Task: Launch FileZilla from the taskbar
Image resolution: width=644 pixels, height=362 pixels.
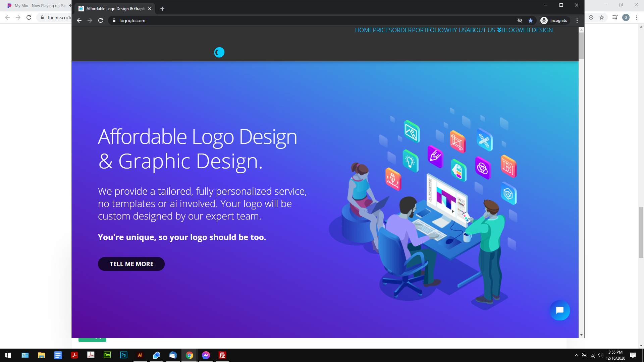Action: pos(222,355)
